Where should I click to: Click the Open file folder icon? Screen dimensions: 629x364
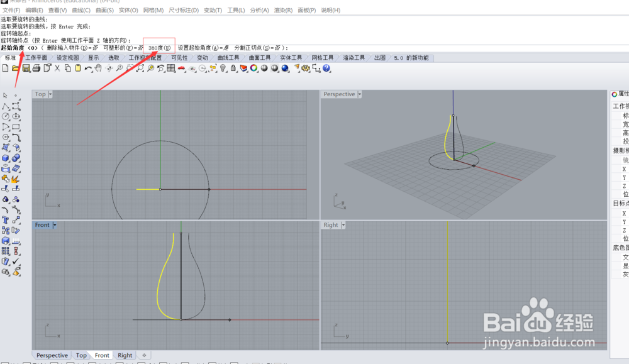pyautogui.click(x=16, y=68)
